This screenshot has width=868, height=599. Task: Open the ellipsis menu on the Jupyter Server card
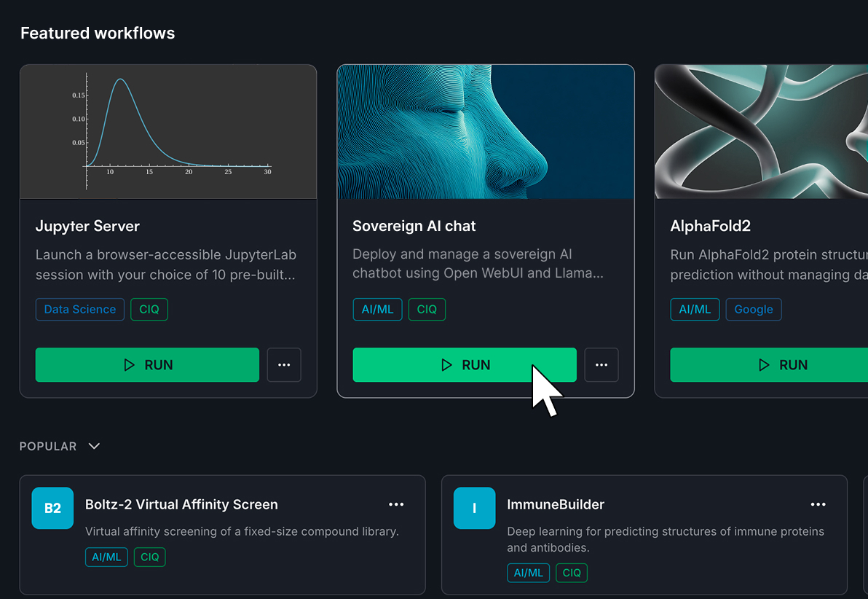284,364
